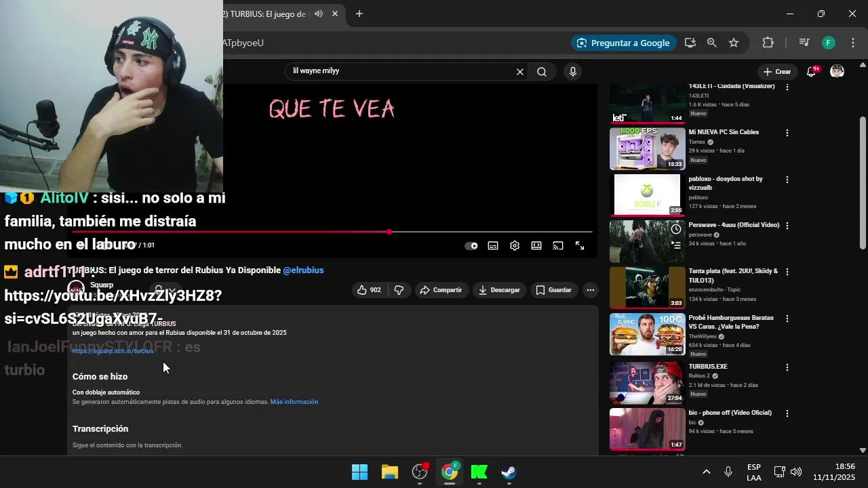Open options for Probé Hamburguesas Baratas video

point(787,319)
